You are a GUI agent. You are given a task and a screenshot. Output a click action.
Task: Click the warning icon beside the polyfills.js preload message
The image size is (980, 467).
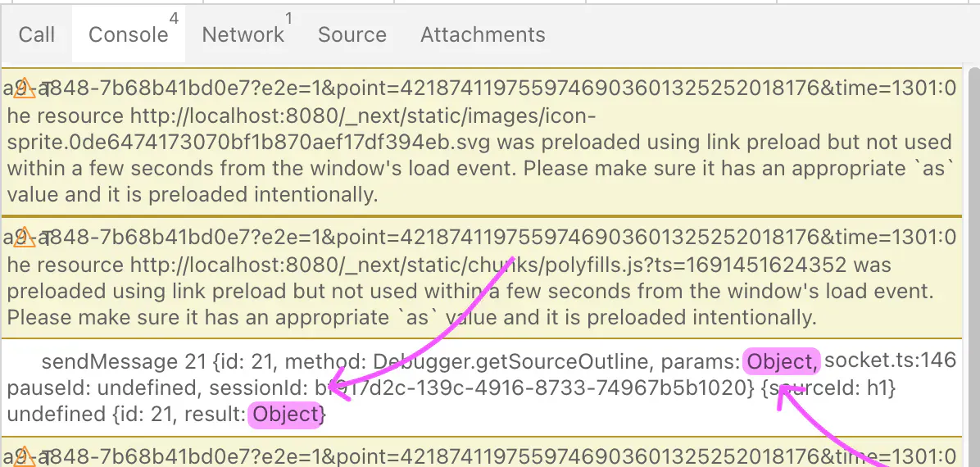[23, 238]
